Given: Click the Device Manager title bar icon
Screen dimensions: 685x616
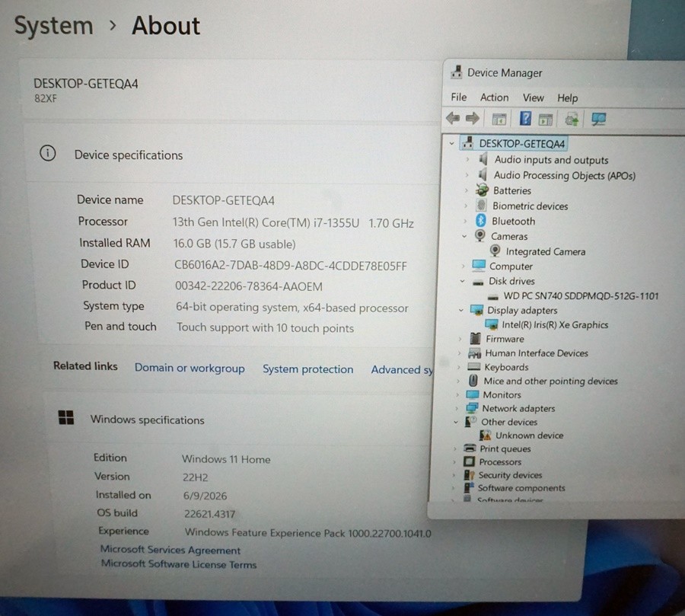Looking at the screenshot, I should 457,72.
